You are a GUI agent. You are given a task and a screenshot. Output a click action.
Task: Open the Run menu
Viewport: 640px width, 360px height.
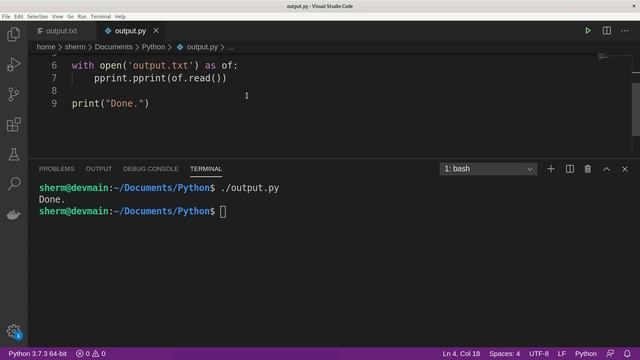coord(82,17)
